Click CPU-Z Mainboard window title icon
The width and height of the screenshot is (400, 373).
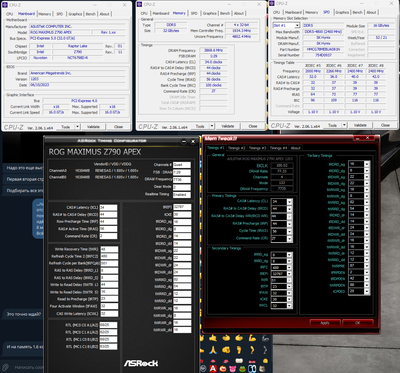coord(5,5)
